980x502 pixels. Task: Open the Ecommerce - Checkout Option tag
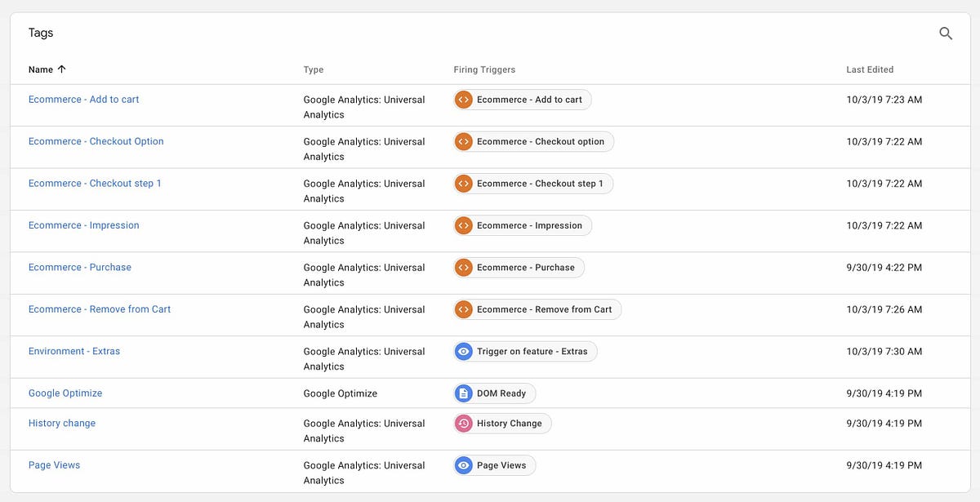(96, 141)
